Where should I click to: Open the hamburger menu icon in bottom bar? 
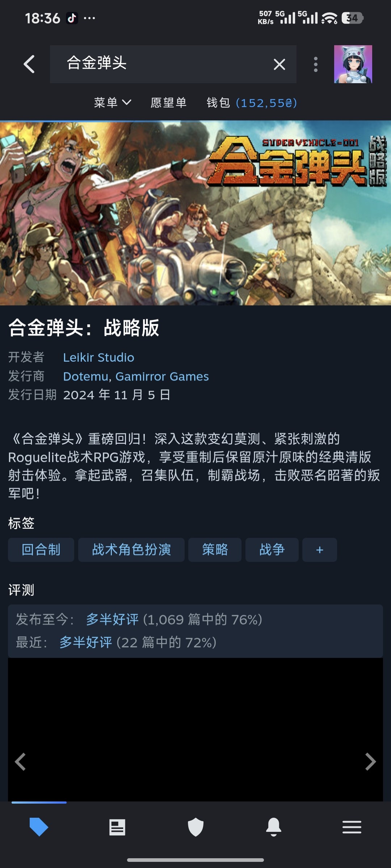coord(352,827)
